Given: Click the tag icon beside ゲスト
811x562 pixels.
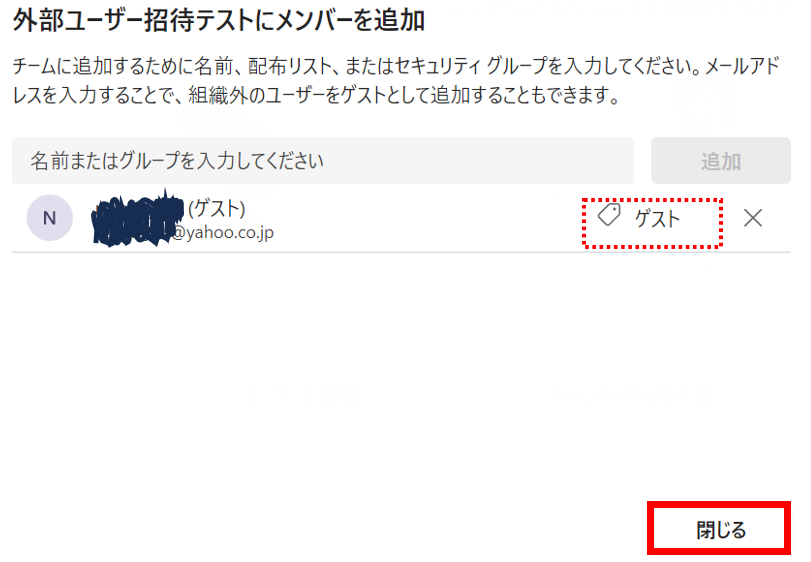Looking at the screenshot, I should (609, 215).
